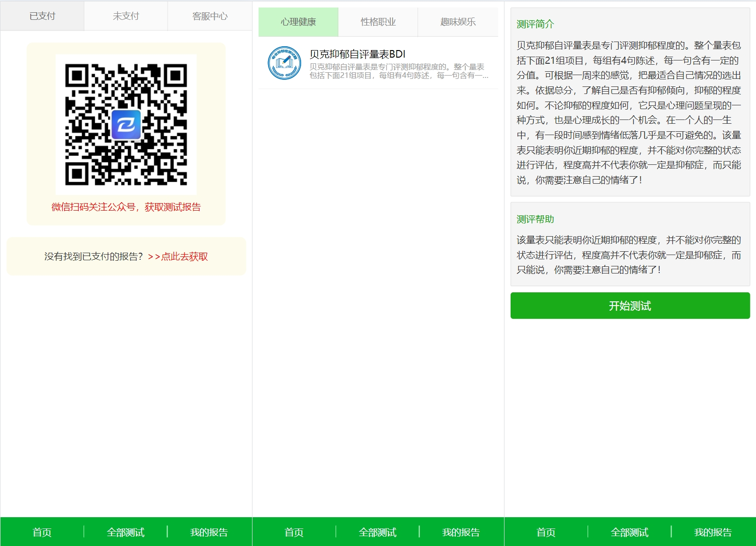Image resolution: width=756 pixels, height=546 pixels.
Task: Go to 首页 in the right panel
Action: tap(546, 532)
